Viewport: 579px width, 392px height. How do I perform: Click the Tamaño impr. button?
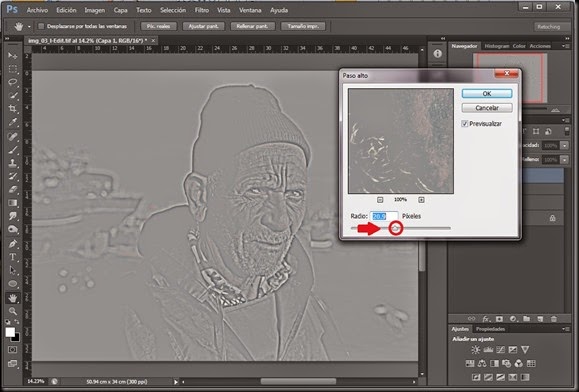(x=304, y=26)
